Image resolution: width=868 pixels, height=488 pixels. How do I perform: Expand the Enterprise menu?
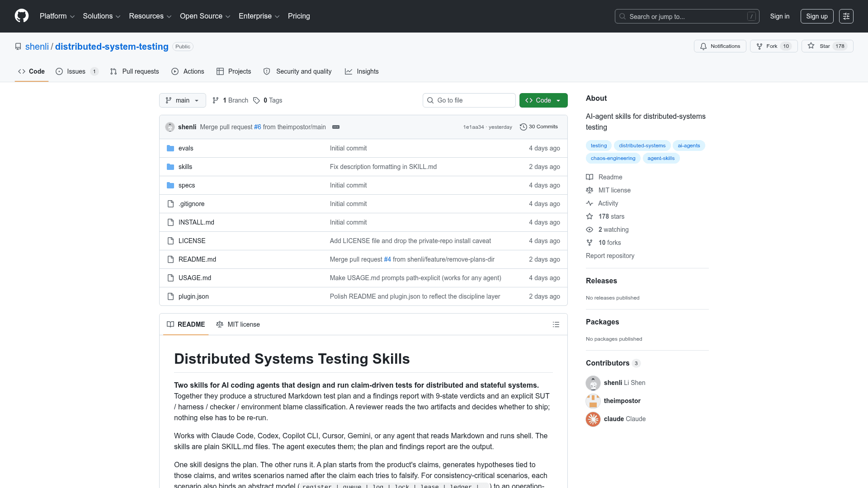tap(259, 16)
